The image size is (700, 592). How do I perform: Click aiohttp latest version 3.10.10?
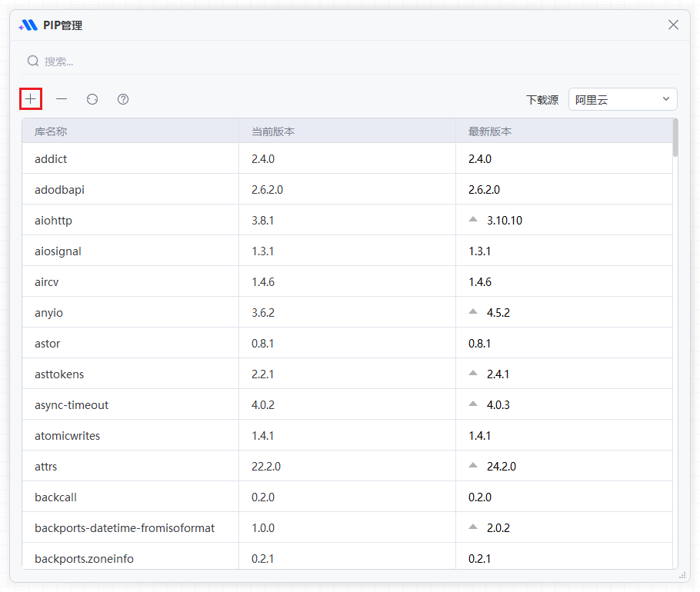coord(505,221)
